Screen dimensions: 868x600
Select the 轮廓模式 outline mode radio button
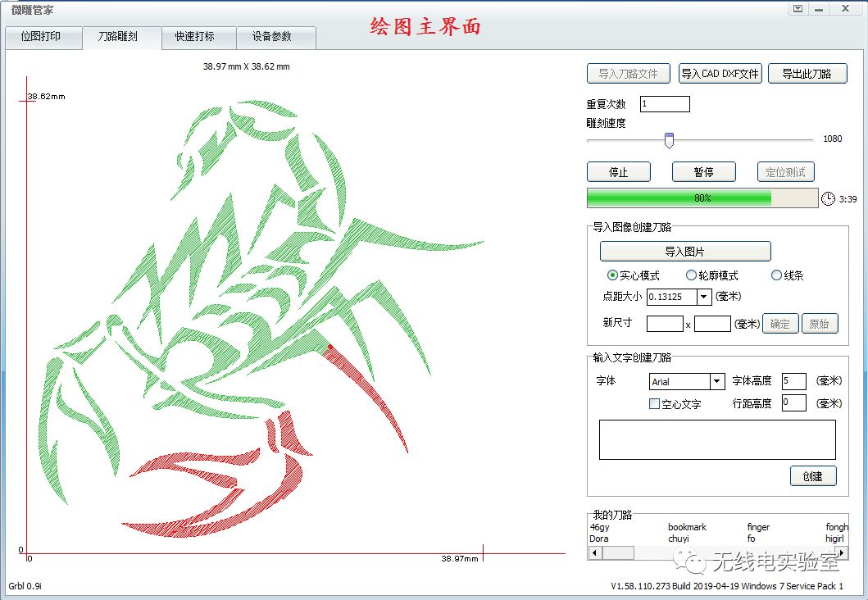(x=691, y=275)
